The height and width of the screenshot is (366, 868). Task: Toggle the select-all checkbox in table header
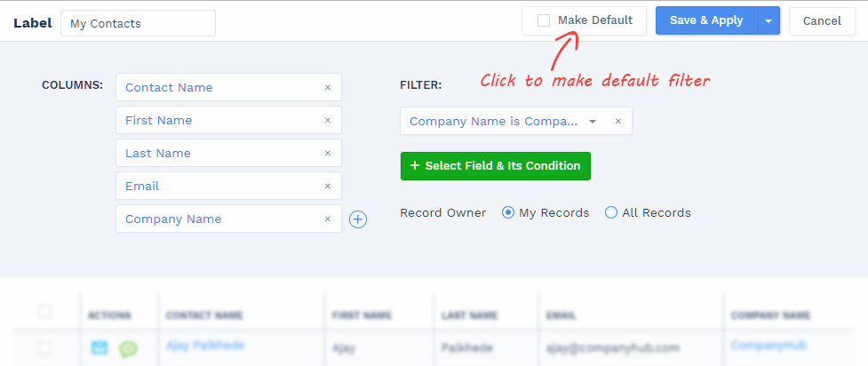pyautogui.click(x=44, y=312)
